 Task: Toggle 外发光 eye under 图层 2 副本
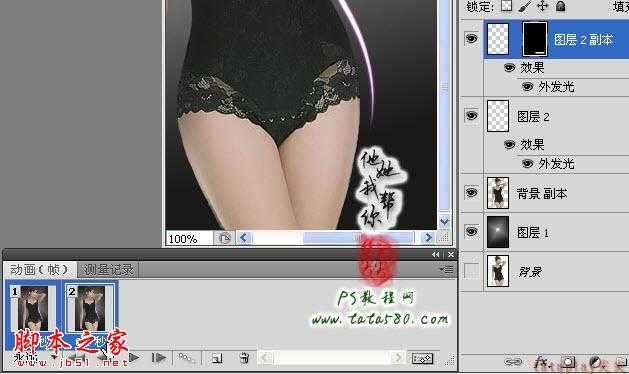coord(528,86)
